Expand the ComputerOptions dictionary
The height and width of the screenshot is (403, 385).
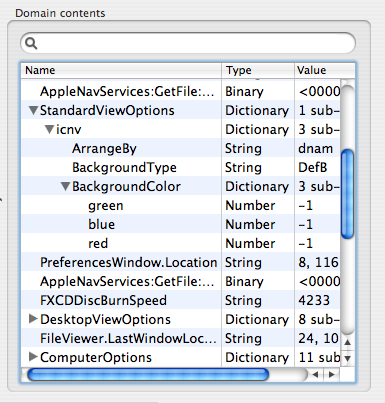(x=33, y=357)
